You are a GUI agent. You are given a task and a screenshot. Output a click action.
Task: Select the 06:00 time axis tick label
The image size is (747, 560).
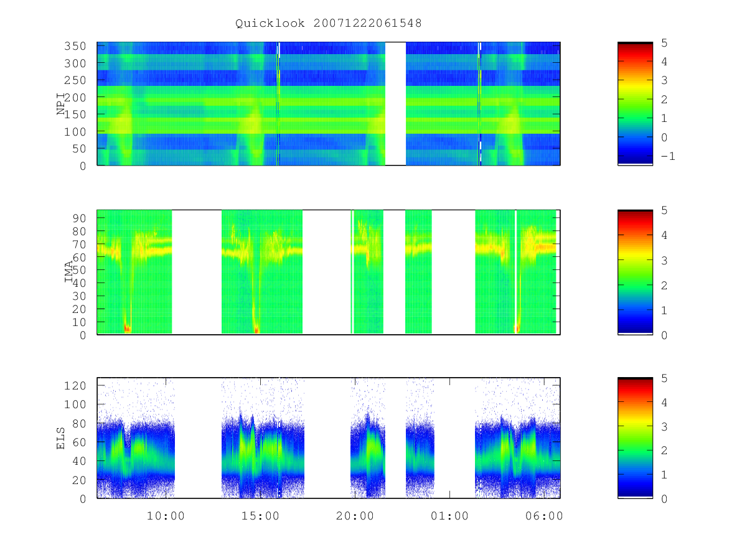[x=544, y=516]
